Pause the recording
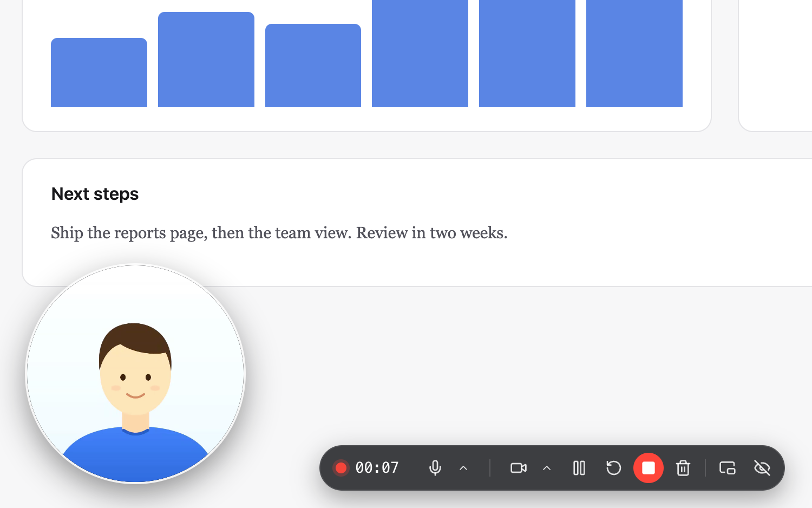The width and height of the screenshot is (812, 508). [x=579, y=468]
